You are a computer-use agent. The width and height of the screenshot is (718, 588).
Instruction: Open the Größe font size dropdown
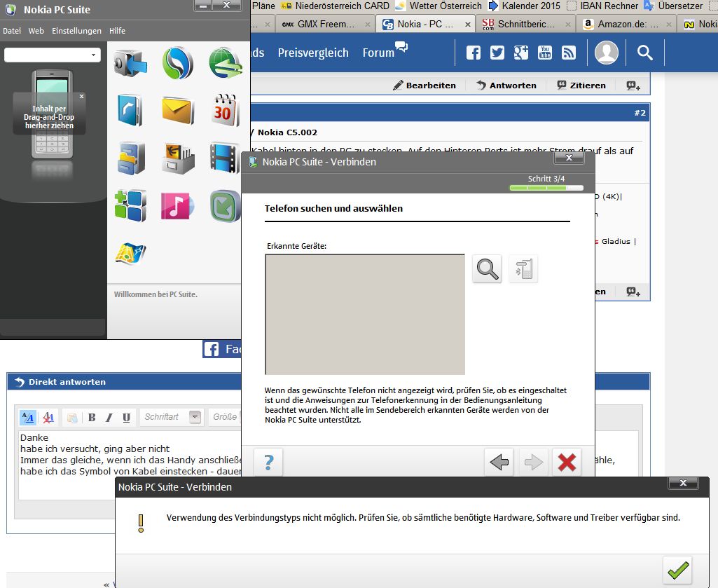click(x=226, y=417)
